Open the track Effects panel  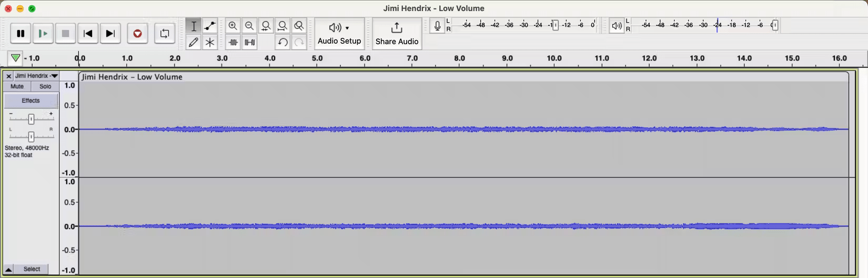click(x=31, y=101)
